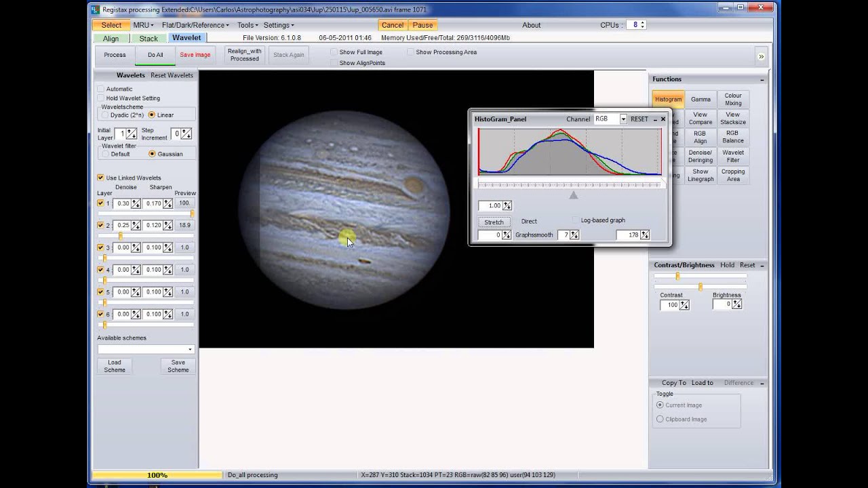Image resolution: width=868 pixels, height=488 pixels.
Task: Click the Save image button
Action: (x=195, y=55)
